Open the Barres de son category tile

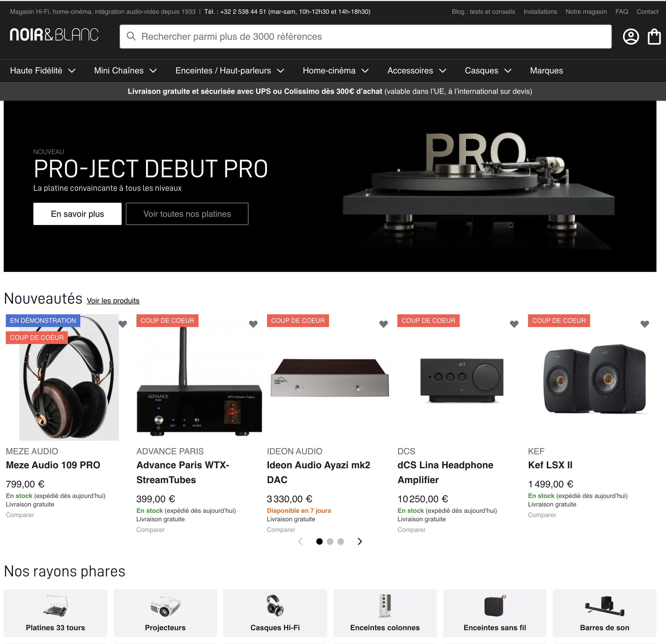(605, 613)
